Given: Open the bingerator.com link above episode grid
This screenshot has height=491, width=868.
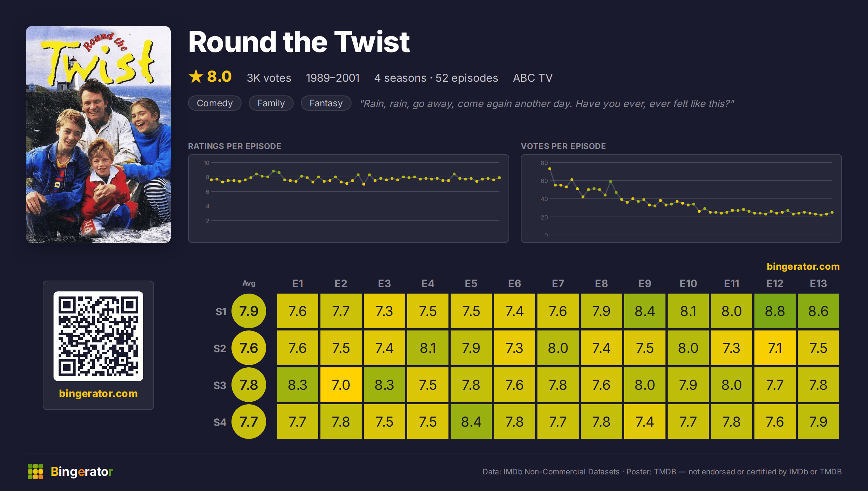Looking at the screenshot, I should click(803, 266).
